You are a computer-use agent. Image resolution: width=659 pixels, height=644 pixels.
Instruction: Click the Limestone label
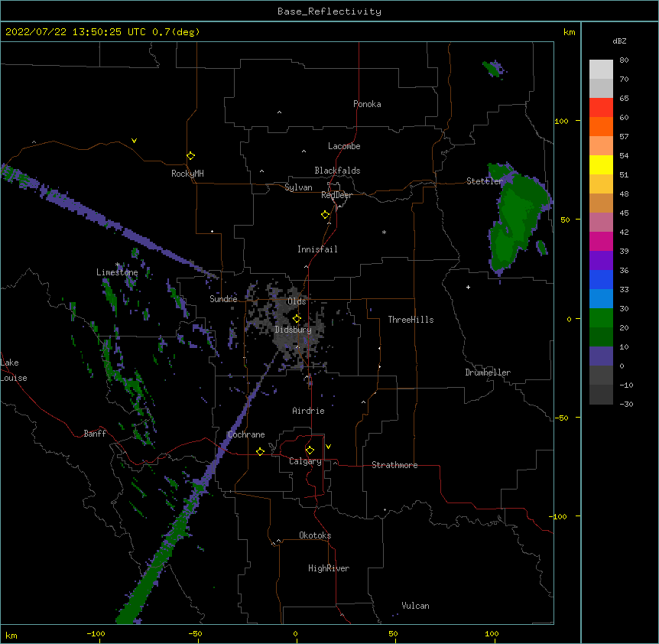pos(117,272)
